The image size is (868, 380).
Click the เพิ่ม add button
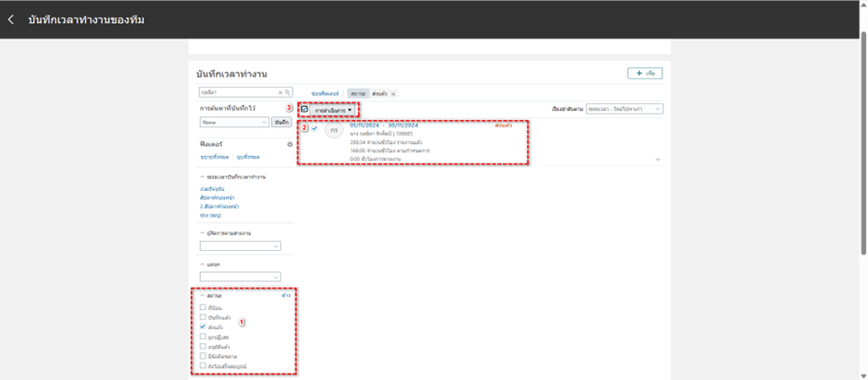(x=644, y=73)
